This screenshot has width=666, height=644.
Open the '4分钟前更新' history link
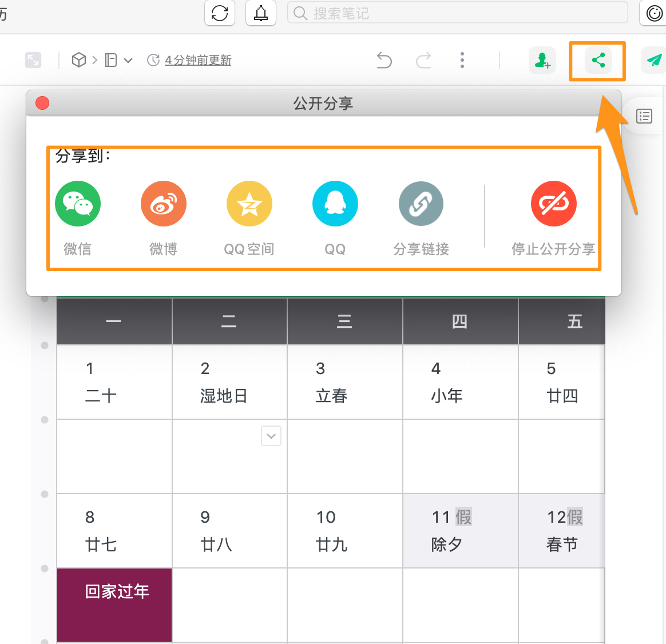(197, 60)
